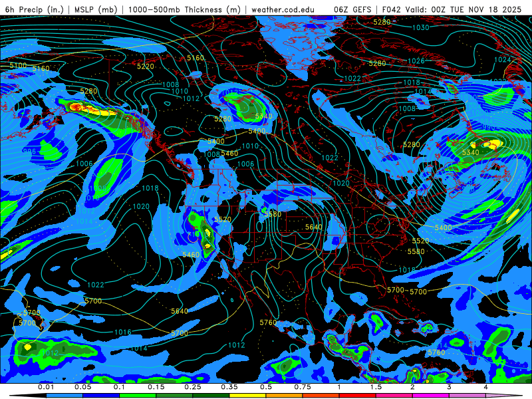Click the '4' legend value

pos(486,387)
